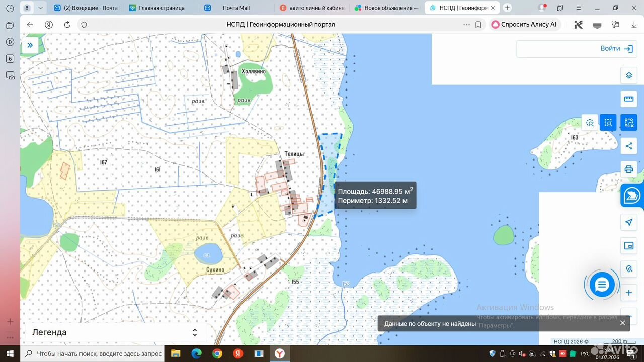Expand the left sidebar with double chevron

30,45
